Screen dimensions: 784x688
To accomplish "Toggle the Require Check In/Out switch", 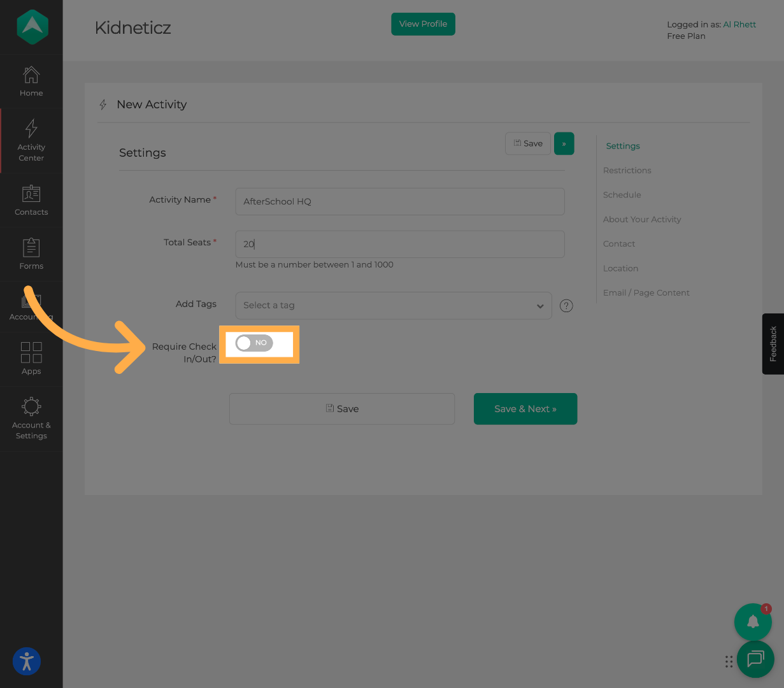I will (254, 343).
